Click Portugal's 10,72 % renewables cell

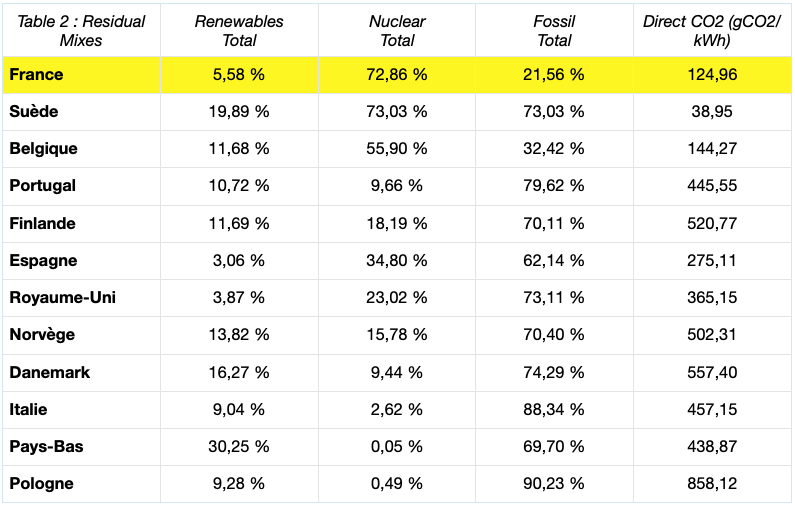tap(239, 186)
